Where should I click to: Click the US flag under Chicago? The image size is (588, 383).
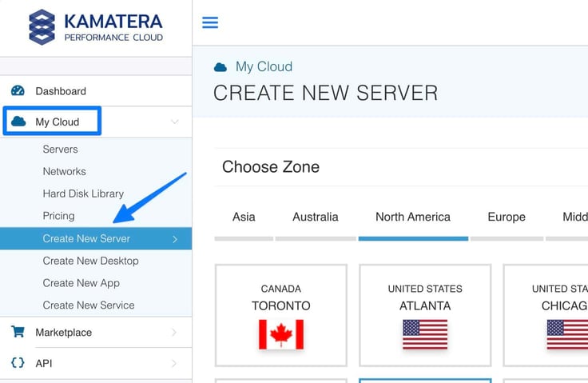tap(567, 334)
